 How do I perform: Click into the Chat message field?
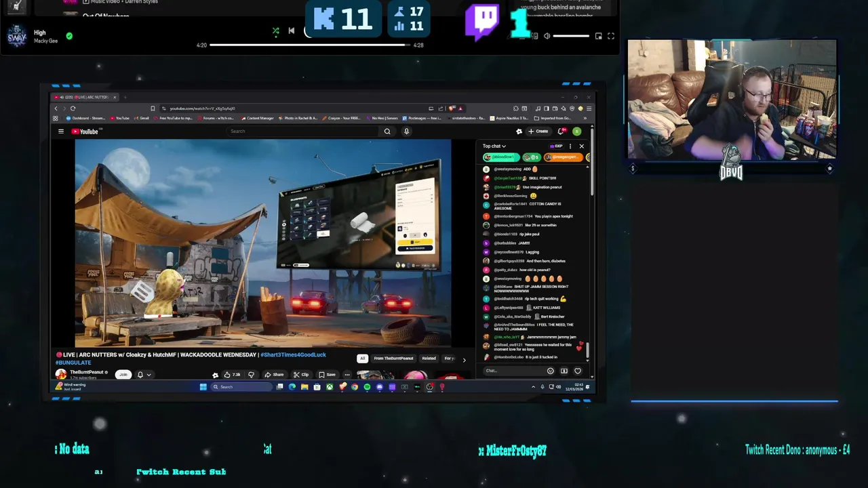point(514,371)
